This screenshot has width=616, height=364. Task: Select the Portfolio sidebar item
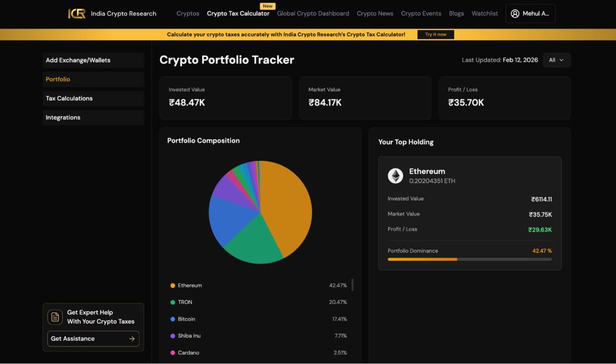click(93, 79)
